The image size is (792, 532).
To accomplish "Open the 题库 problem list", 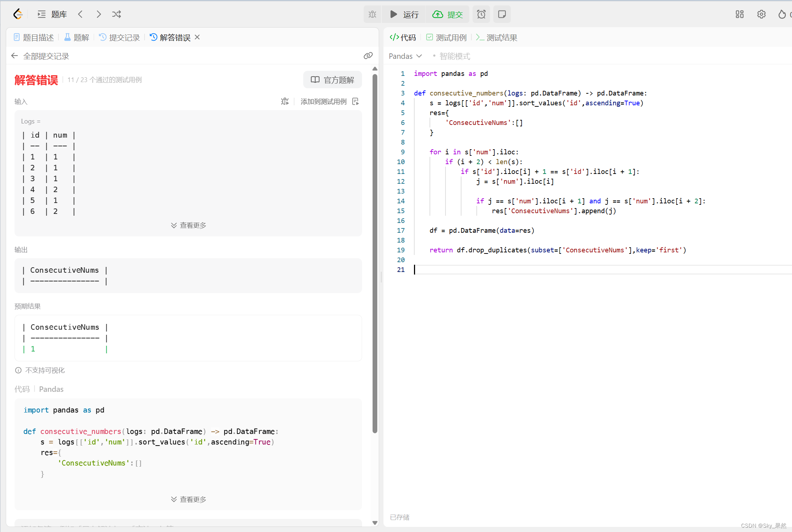I will click(52, 14).
